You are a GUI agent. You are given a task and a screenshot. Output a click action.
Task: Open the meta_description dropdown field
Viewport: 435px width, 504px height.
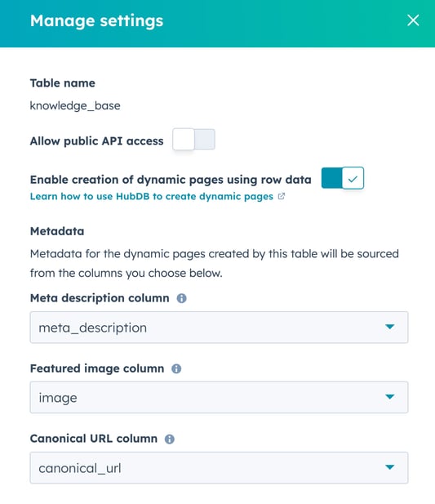[219, 328]
